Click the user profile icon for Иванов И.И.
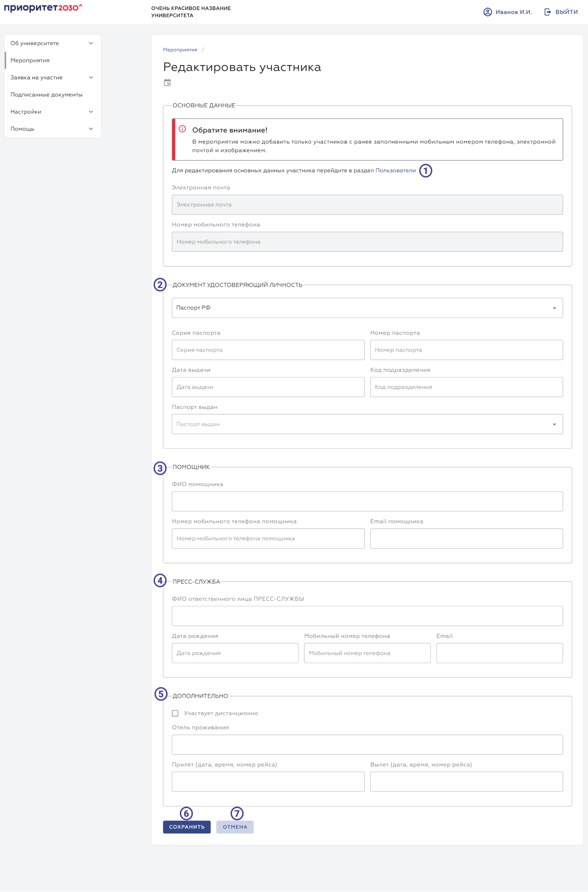The height and width of the screenshot is (892, 588). (487, 12)
